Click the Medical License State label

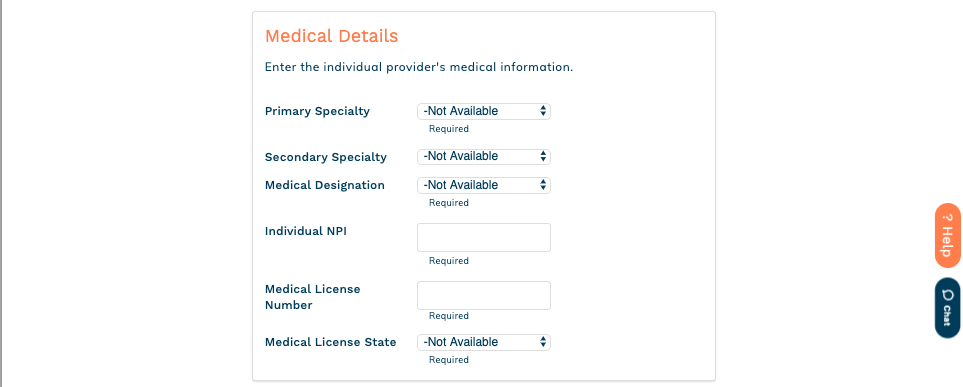[x=330, y=342]
